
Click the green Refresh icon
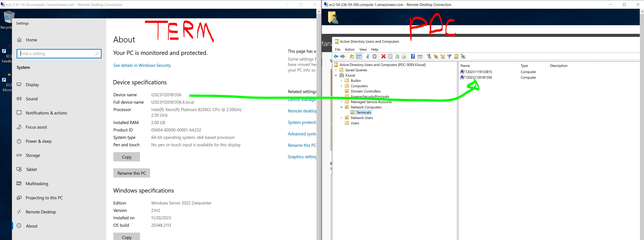coord(397,56)
